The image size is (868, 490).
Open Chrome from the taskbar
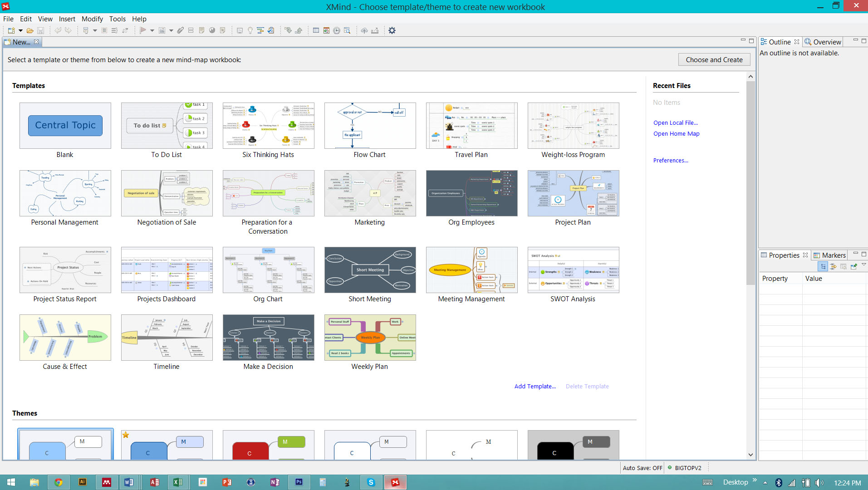click(x=59, y=482)
